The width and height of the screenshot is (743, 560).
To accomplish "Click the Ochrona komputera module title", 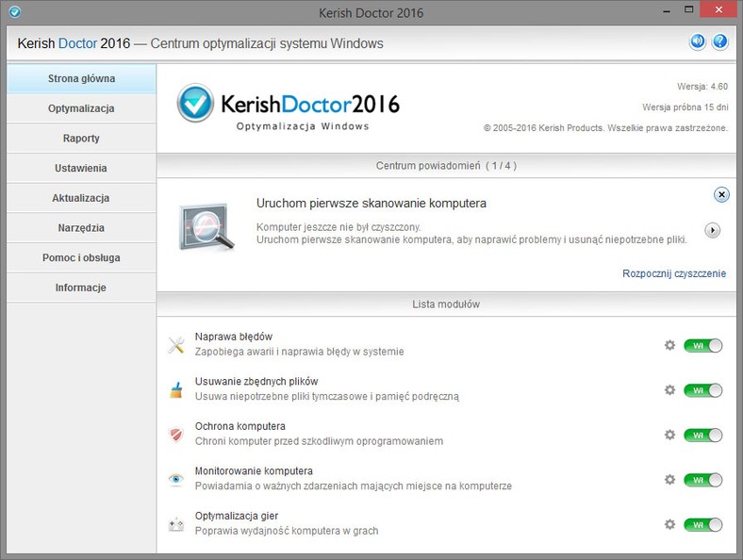I will 240,426.
